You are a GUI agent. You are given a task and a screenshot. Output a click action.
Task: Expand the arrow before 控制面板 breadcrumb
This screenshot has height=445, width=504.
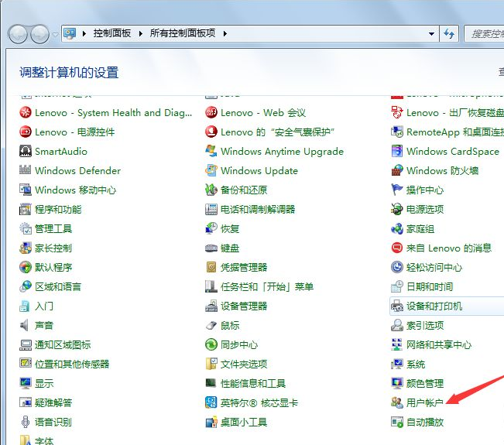(84, 33)
